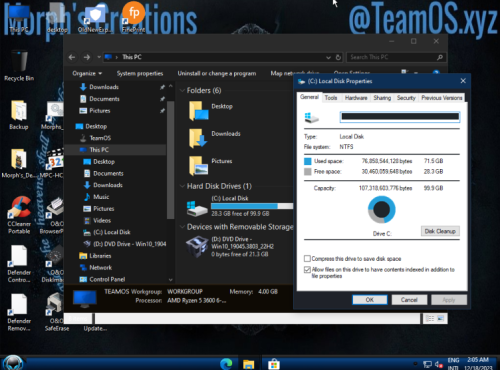Select the (D:) DVD Drive tile
The height and width of the screenshot is (370, 500).
230,247
